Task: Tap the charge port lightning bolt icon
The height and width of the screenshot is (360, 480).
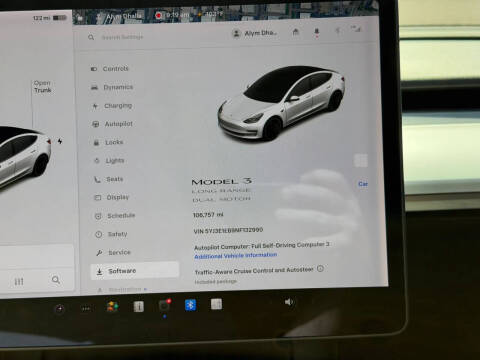Action: (60, 141)
